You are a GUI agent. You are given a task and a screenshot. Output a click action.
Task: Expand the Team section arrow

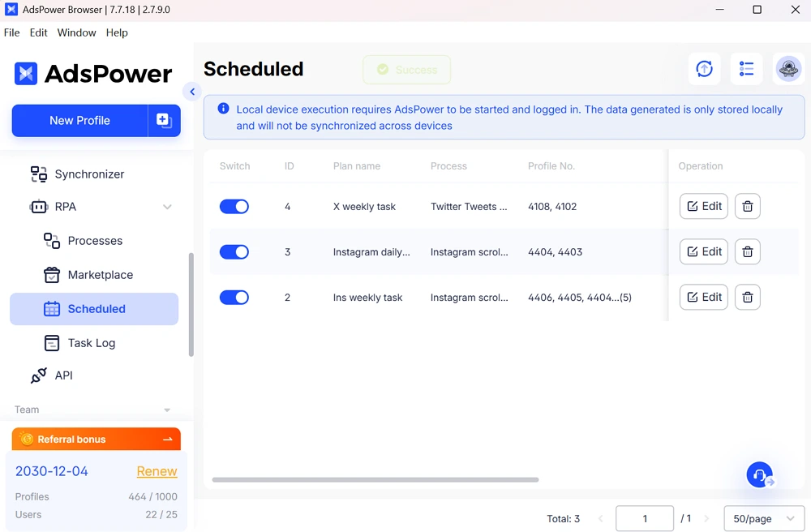(x=167, y=410)
